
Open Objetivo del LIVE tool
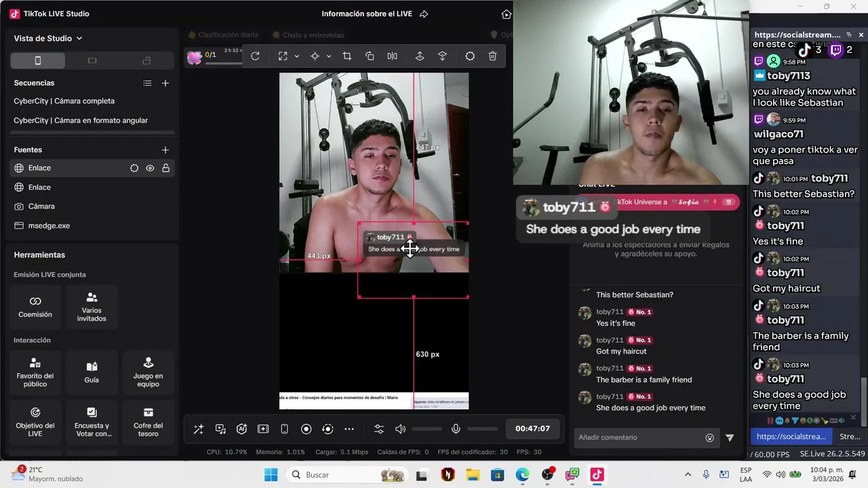[x=35, y=422]
